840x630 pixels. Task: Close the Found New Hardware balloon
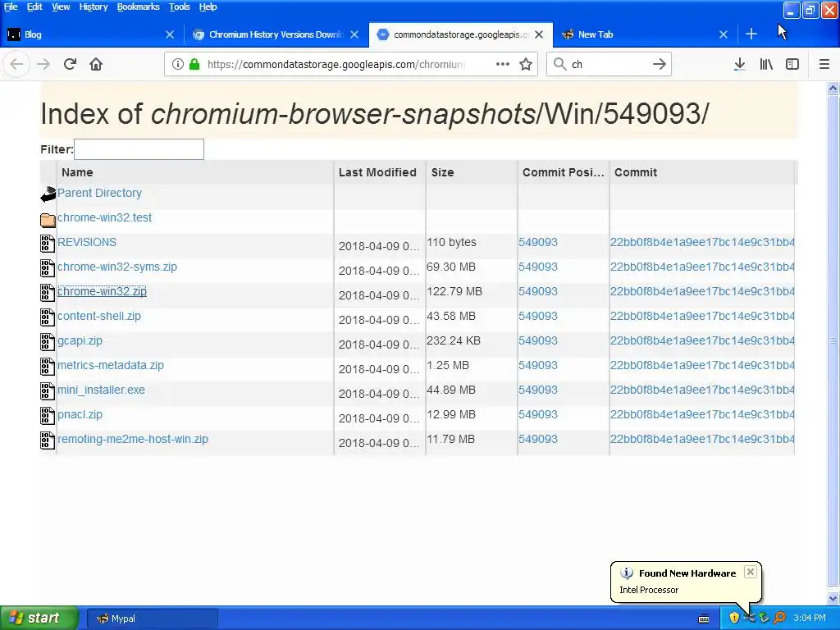tap(751, 572)
